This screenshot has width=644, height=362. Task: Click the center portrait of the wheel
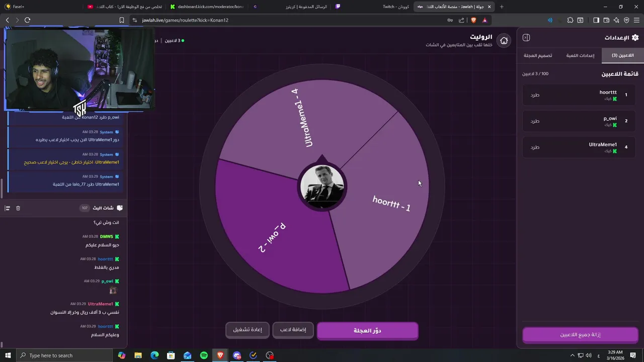(322, 186)
